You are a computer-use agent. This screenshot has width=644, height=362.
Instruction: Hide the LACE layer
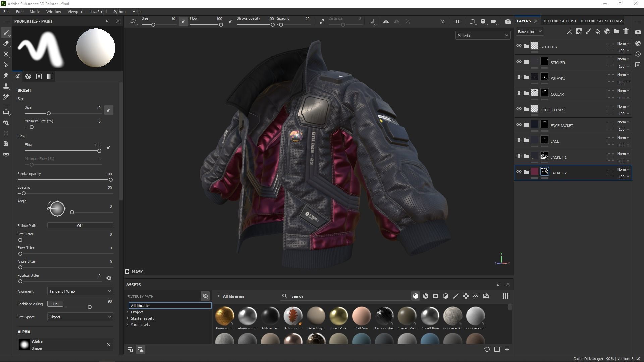click(519, 140)
